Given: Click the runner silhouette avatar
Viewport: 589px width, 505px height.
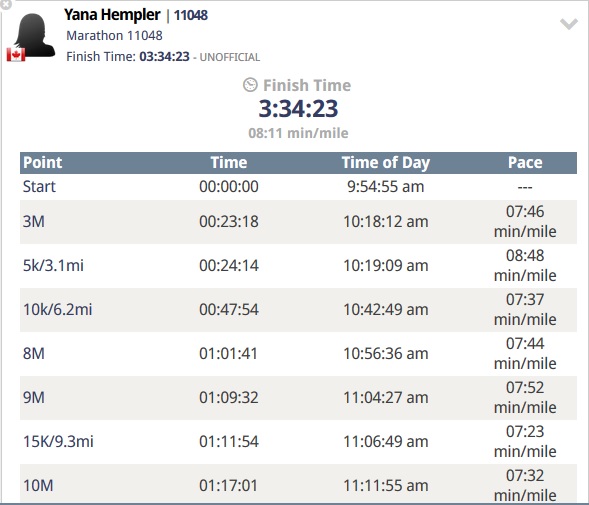Looking at the screenshot, I should (x=34, y=35).
